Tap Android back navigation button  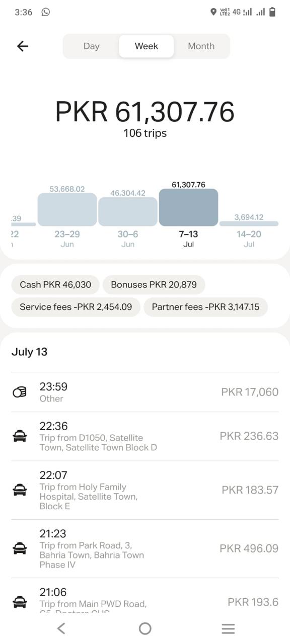(61, 628)
